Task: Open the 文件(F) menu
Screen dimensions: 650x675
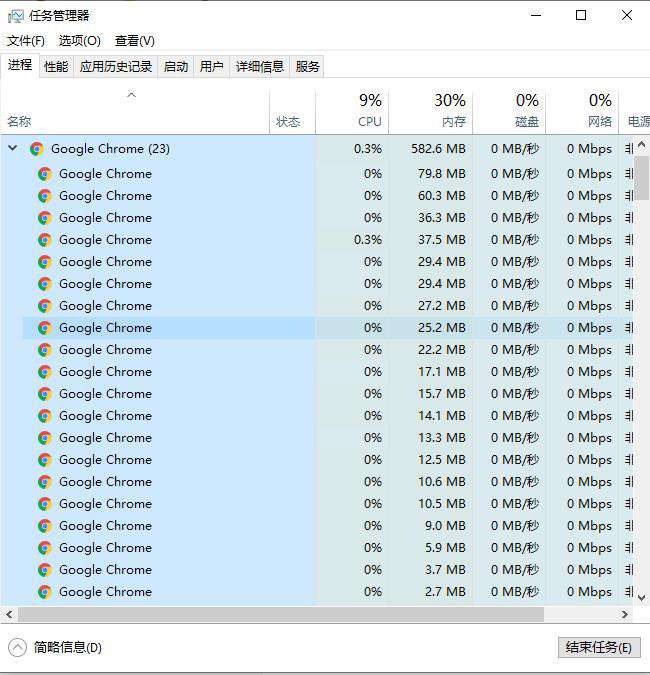Action: (26, 41)
